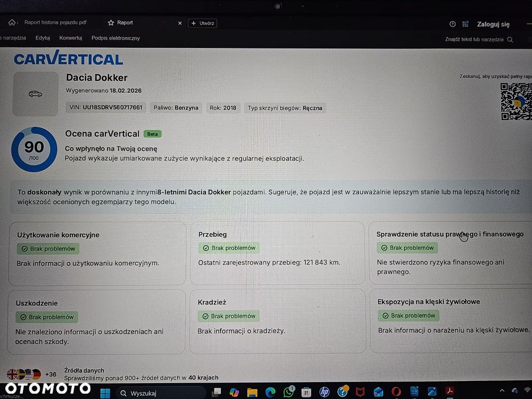Click 'Typ skrzyni biegów: Ręczna' chip

coord(285,108)
